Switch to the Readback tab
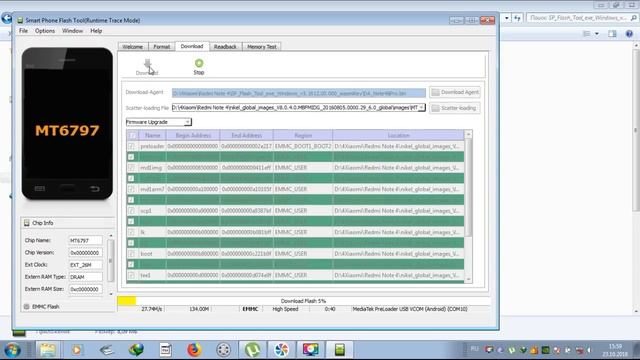 [x=225, y=47]
